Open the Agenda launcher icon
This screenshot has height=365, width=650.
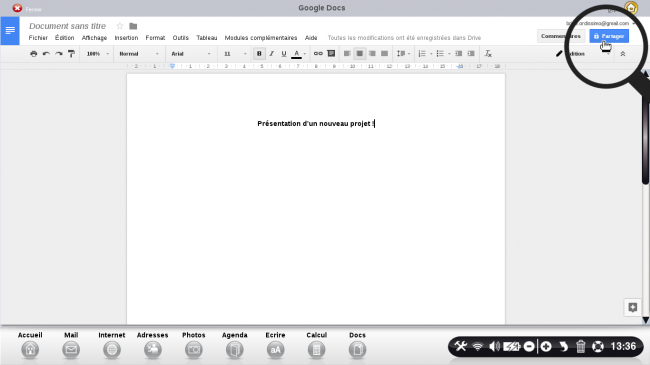click(x=235, y=350)
